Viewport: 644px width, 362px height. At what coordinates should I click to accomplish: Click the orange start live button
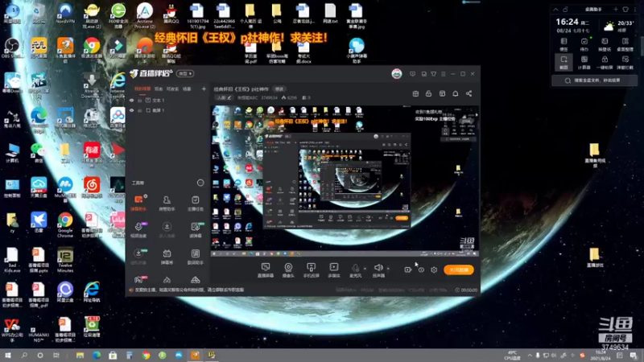[459, 269]
